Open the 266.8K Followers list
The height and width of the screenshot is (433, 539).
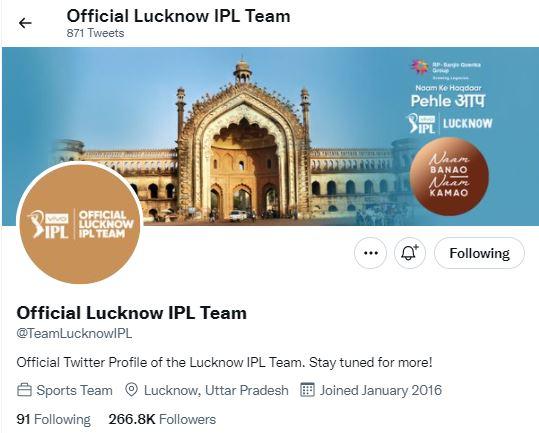point(162,419)
